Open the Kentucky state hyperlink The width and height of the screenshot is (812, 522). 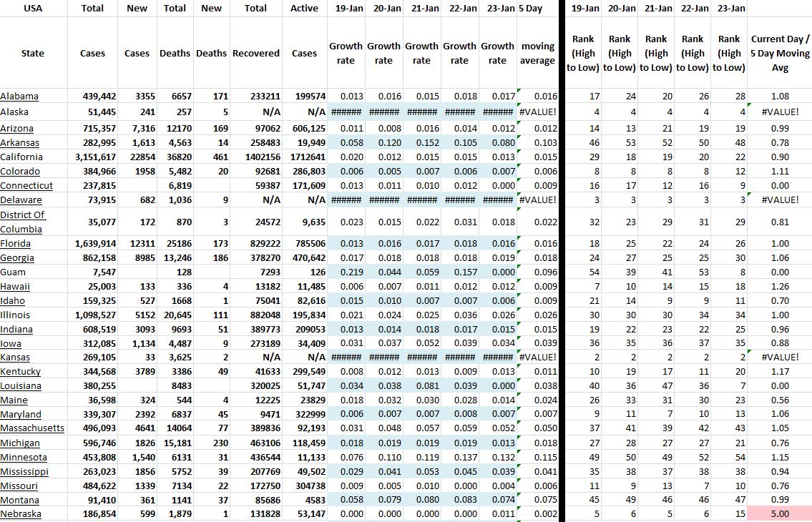[20, 372]
